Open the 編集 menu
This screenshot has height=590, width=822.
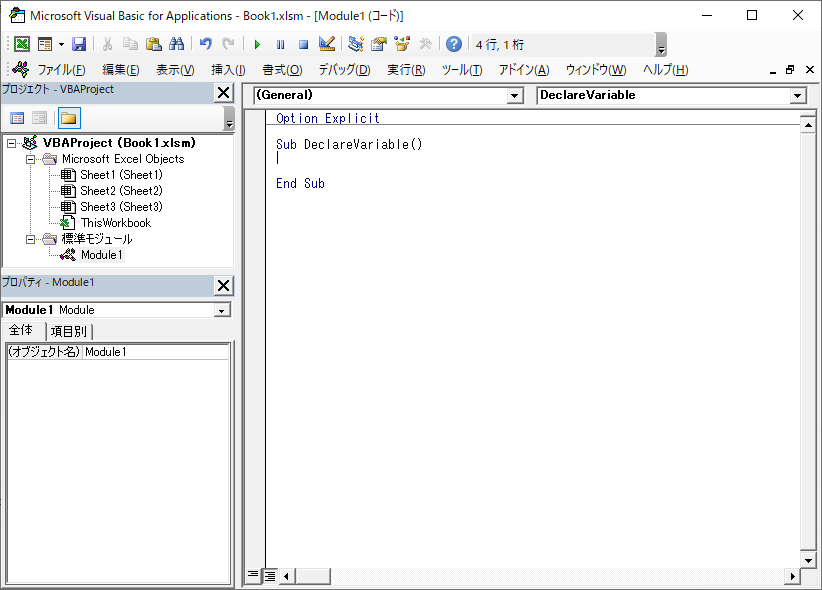[121, 70]
